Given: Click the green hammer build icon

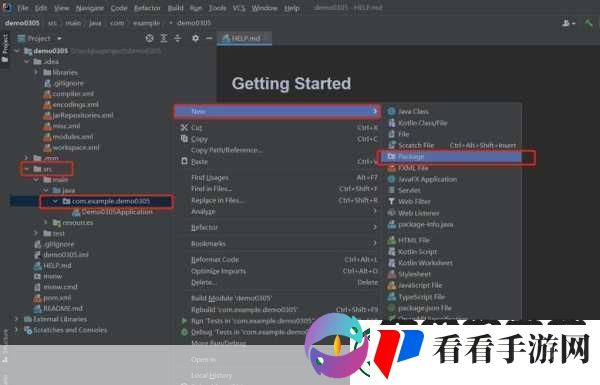Looking at the screenshot, I should [x=589, y=23].
